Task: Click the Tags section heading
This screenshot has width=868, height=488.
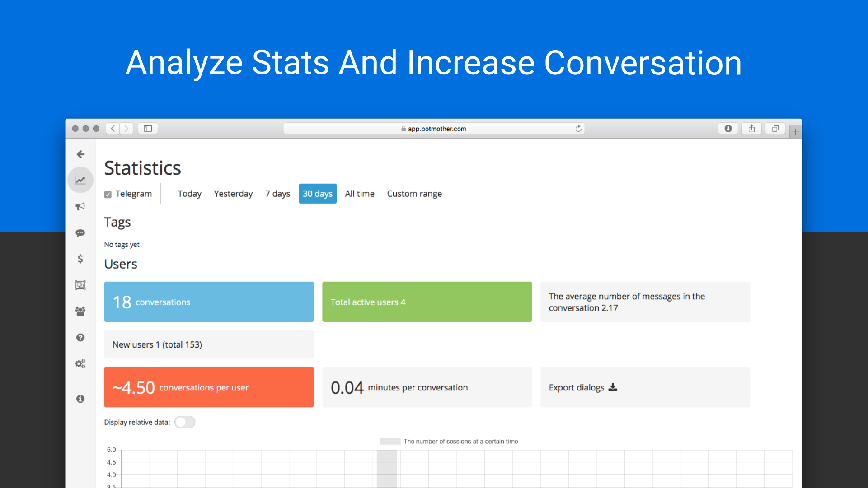Action: coord(117,222)
